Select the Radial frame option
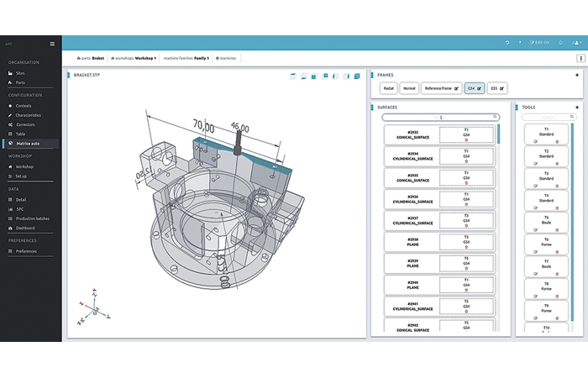The width and height of the screenshot is (588, 378). tap(387, 87)
